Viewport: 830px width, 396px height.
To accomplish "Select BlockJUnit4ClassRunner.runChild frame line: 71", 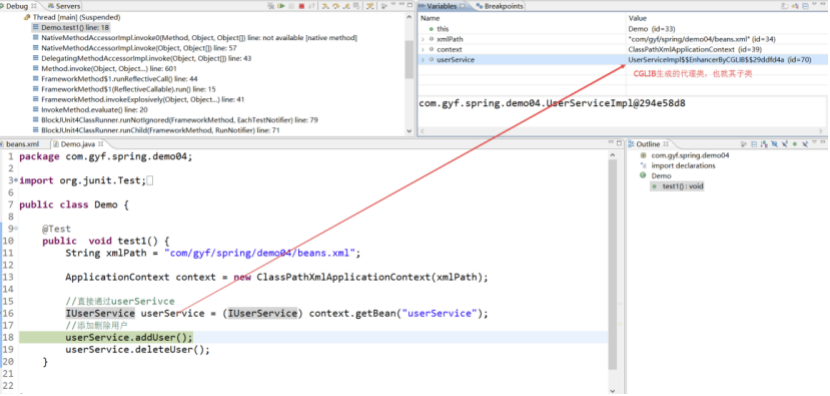I will [156, 130].
